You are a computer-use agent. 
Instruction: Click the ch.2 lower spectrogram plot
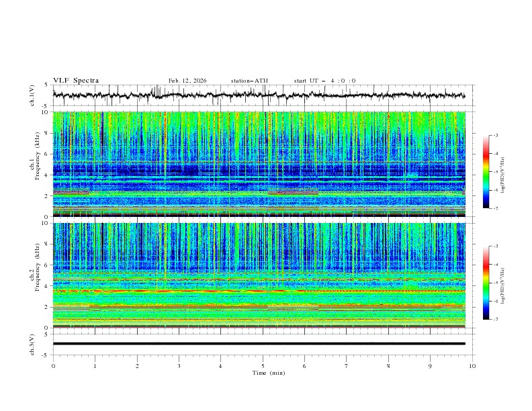coord(262,275)
